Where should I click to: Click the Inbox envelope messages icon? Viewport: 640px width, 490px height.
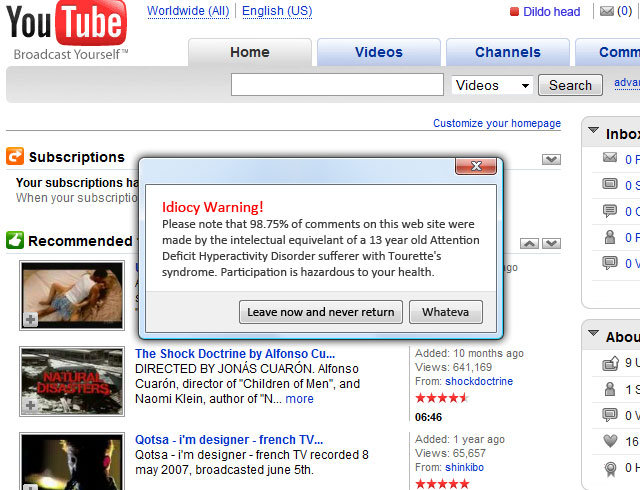point(610,157)
